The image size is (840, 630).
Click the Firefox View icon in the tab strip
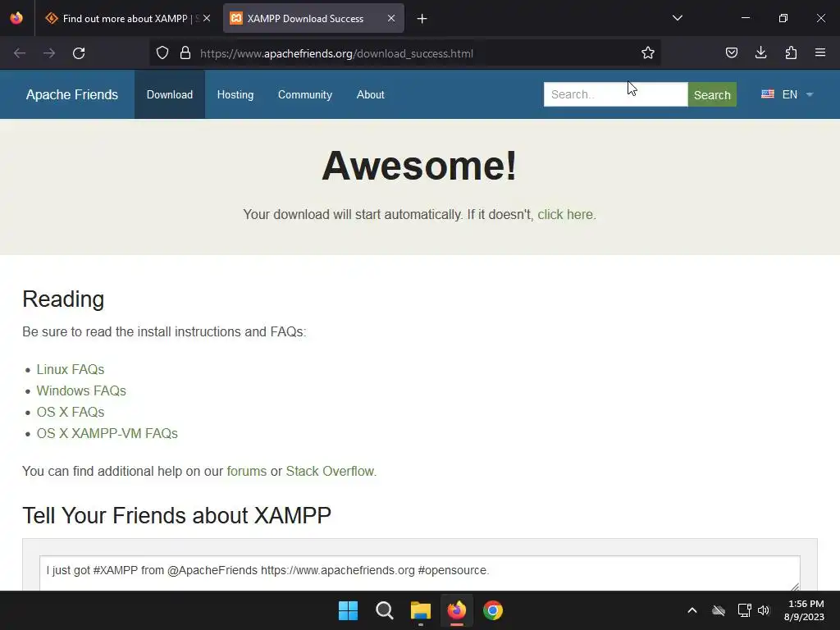click(16, 18)
